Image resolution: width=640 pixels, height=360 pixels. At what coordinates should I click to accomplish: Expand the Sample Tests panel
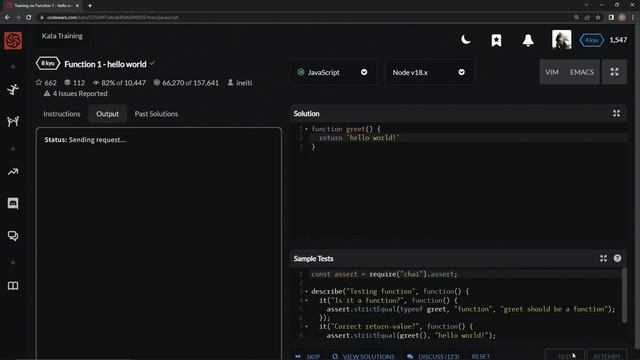click(x=603, y=258)
